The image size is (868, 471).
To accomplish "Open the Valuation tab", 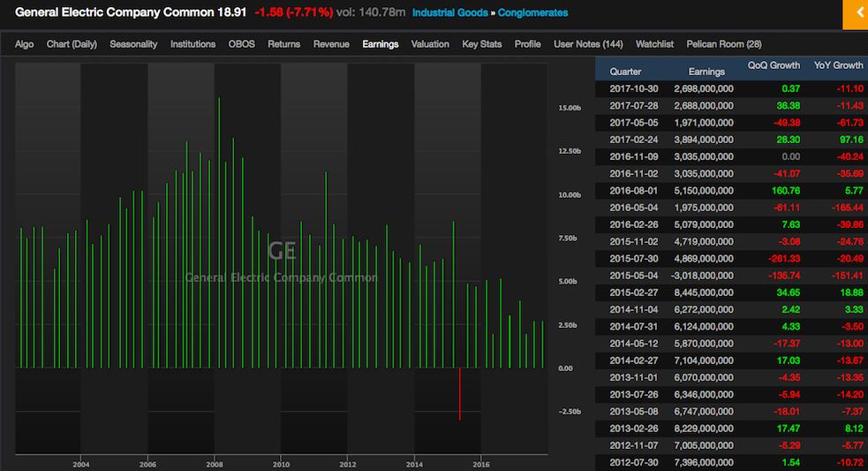I will click(x=430, y=44).
